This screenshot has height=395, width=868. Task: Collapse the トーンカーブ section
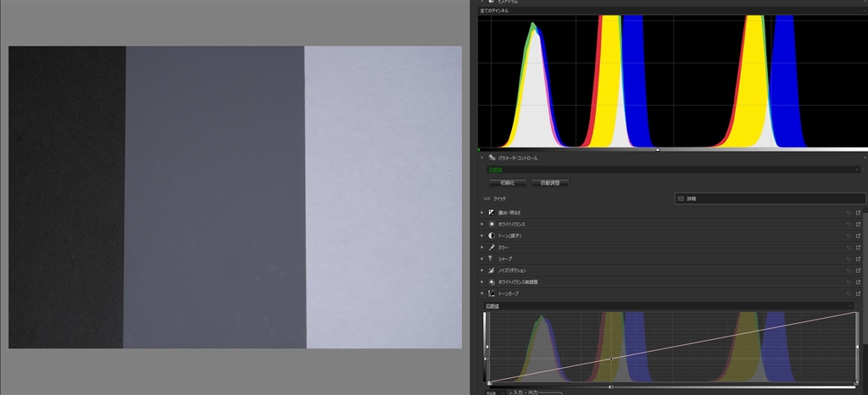coord(482,294)
